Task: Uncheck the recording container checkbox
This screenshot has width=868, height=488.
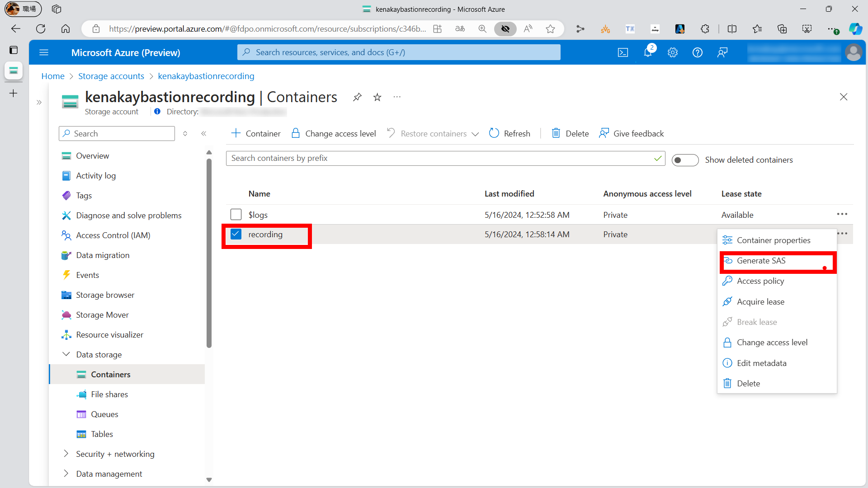Action: pos(236,234)
